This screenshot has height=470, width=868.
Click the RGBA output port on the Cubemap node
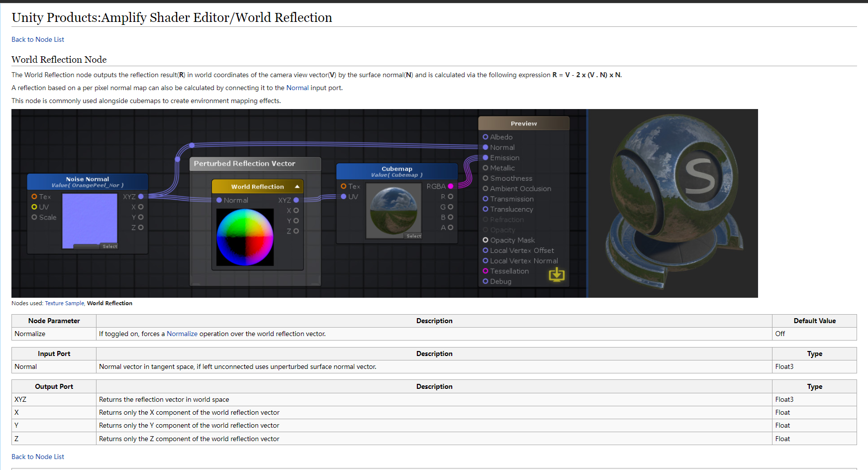click(x=451, y=186)
